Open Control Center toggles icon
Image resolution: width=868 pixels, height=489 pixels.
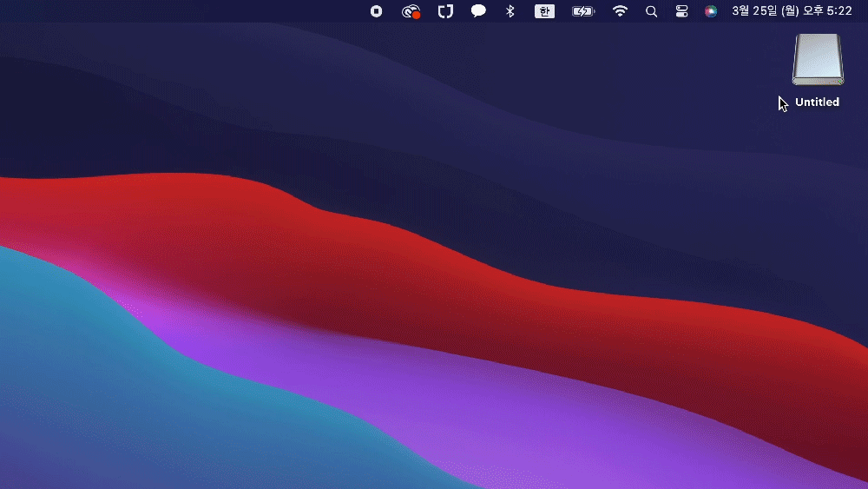click(681, 11)
